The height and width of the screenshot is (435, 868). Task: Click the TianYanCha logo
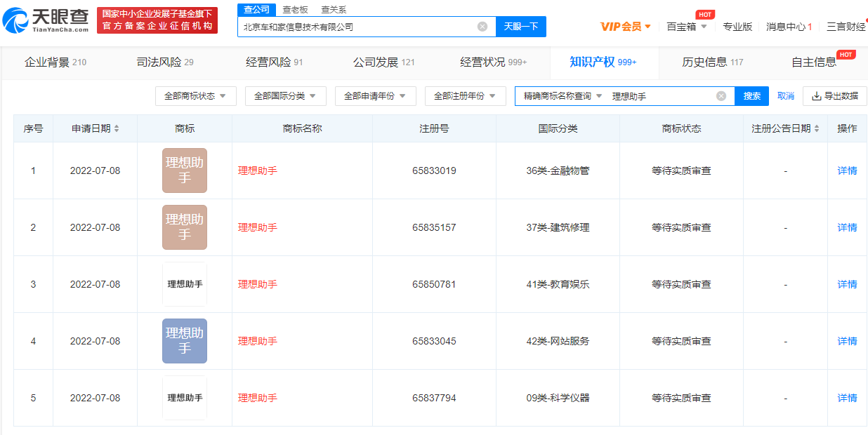46,21
